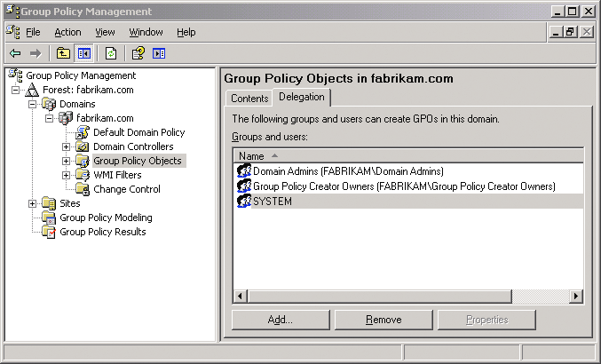Click the grayed-out Properties button
The image size is (601, 364).
[486, 320]
